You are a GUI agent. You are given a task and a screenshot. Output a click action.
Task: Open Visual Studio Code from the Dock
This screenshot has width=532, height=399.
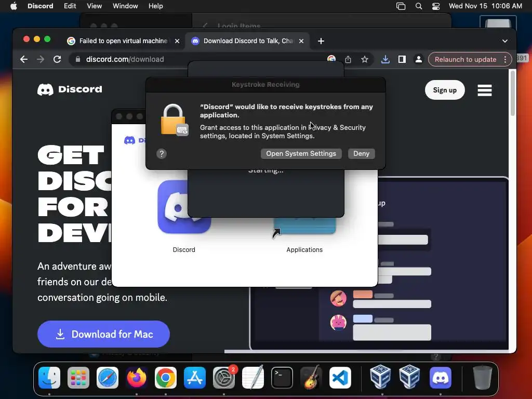click(340, 378)
